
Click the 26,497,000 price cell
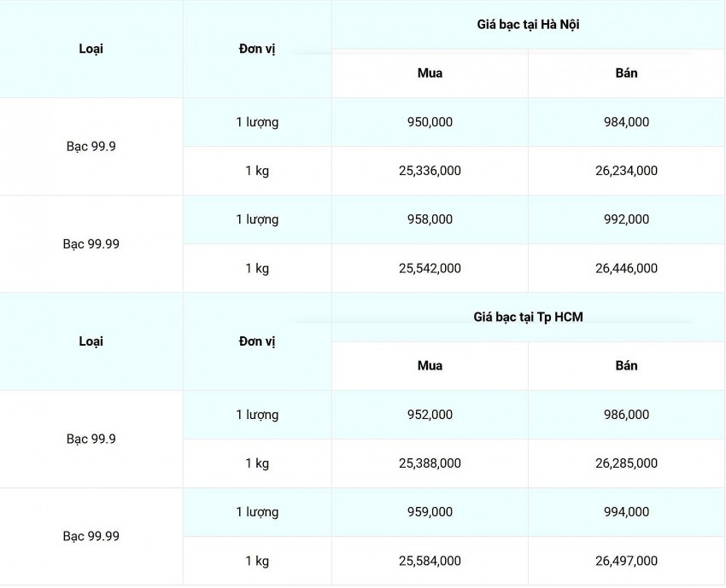click(x=626, y=561)
